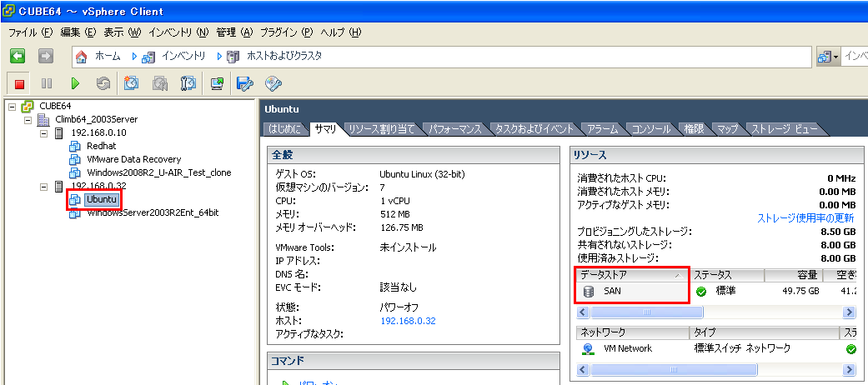Click the Revert to Snapshot toolbar icon
868x385 pixels.
click(160, 83)
